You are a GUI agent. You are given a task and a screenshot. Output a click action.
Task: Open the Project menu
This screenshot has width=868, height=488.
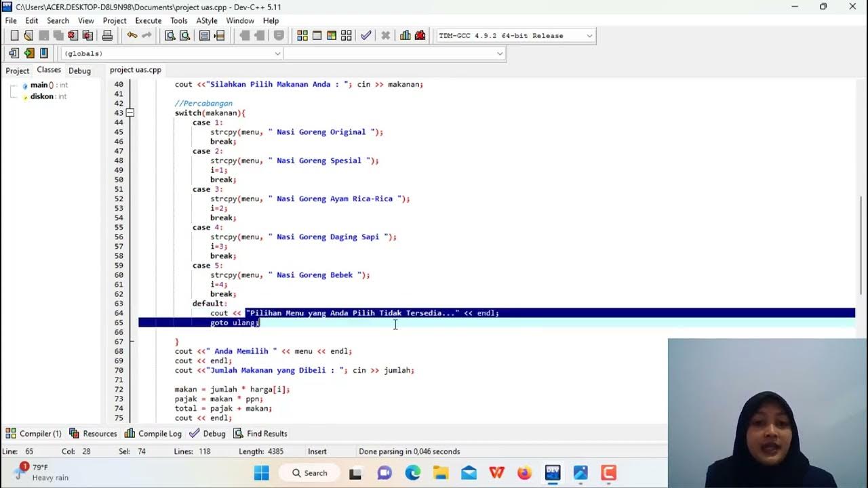point(115,20)
